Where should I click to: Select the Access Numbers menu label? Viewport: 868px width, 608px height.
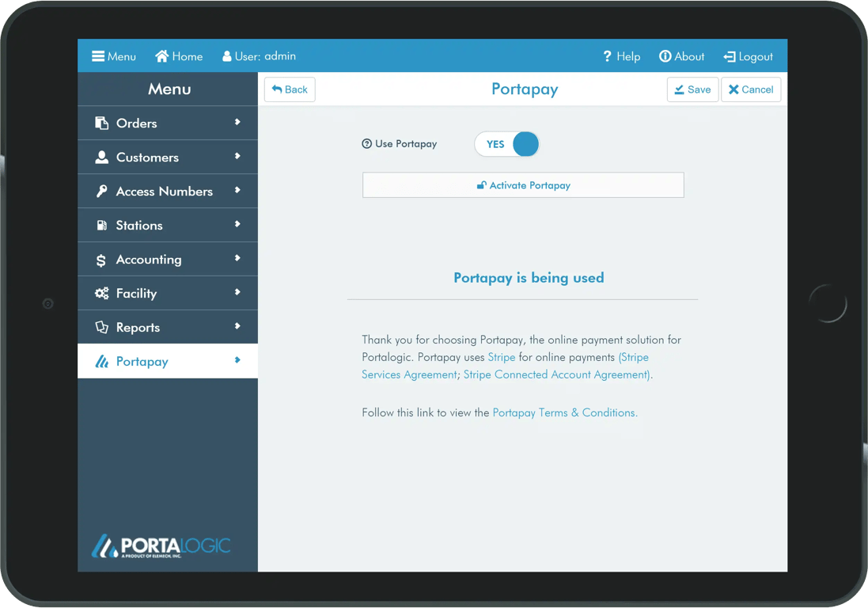(165, 191)
